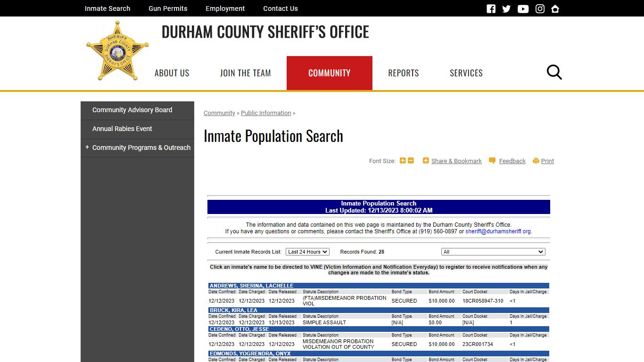The height and width of the screenshot is (362, 644).
Task: Open the Last 24 Hours dropdown
Action: (307, 252)
